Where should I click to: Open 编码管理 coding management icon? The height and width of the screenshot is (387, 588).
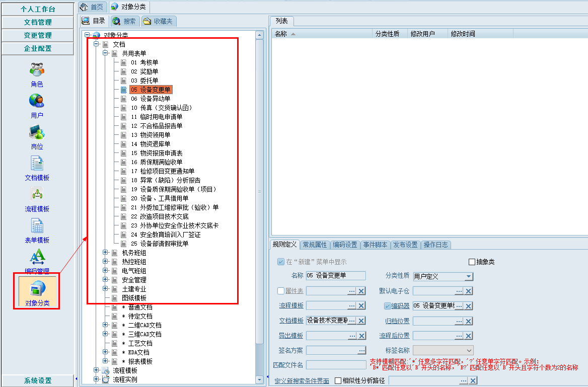click(x=37, y=257)
